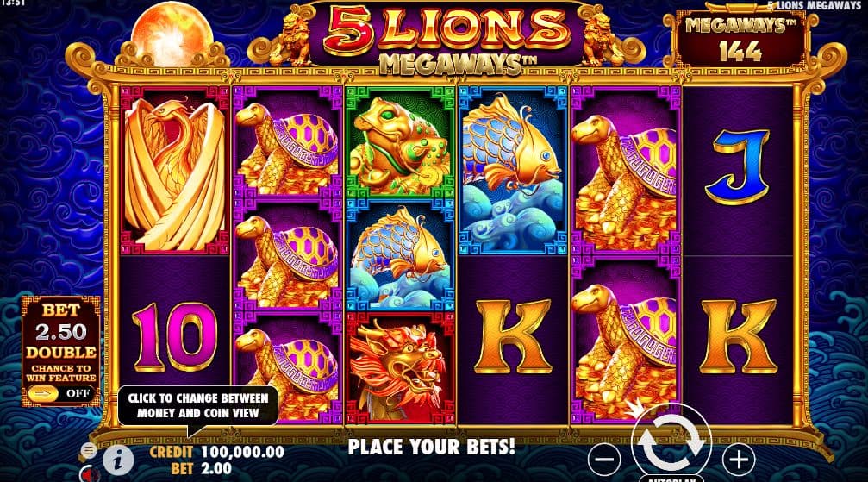Image resolution: width=868 pixels, height=482 pixels.
Task: Select the blue J symbol on the last reel
Action: tap(739, 165)
